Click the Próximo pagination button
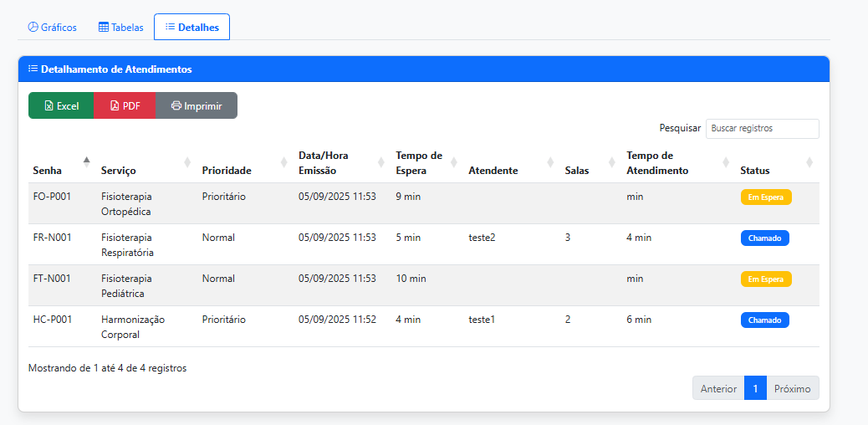This screenshot has width=868, height=425. tap(792, 388)
